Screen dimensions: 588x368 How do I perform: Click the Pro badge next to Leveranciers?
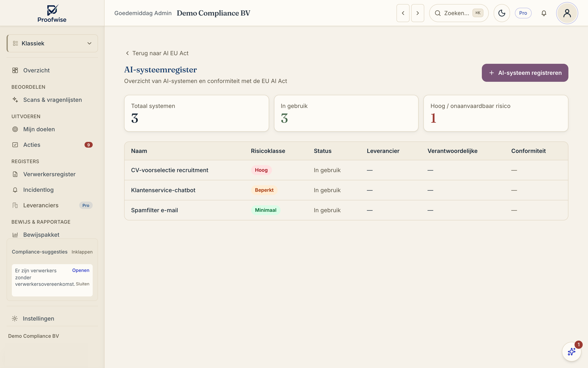pyautogui.click(x=86, y=205)
